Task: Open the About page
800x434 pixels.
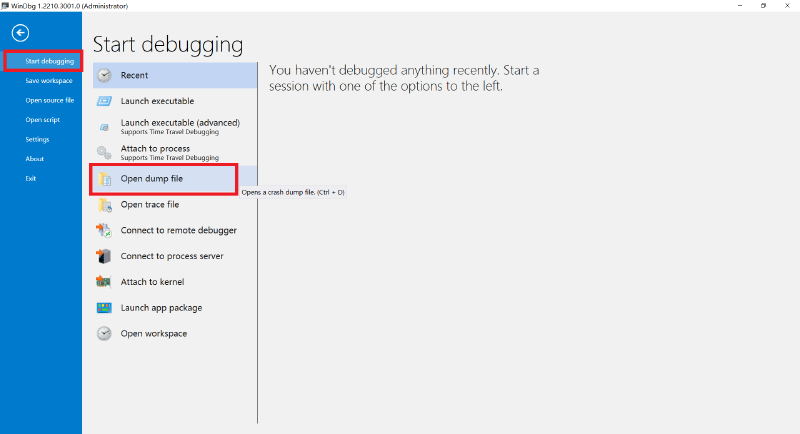Action: point(35,159)
